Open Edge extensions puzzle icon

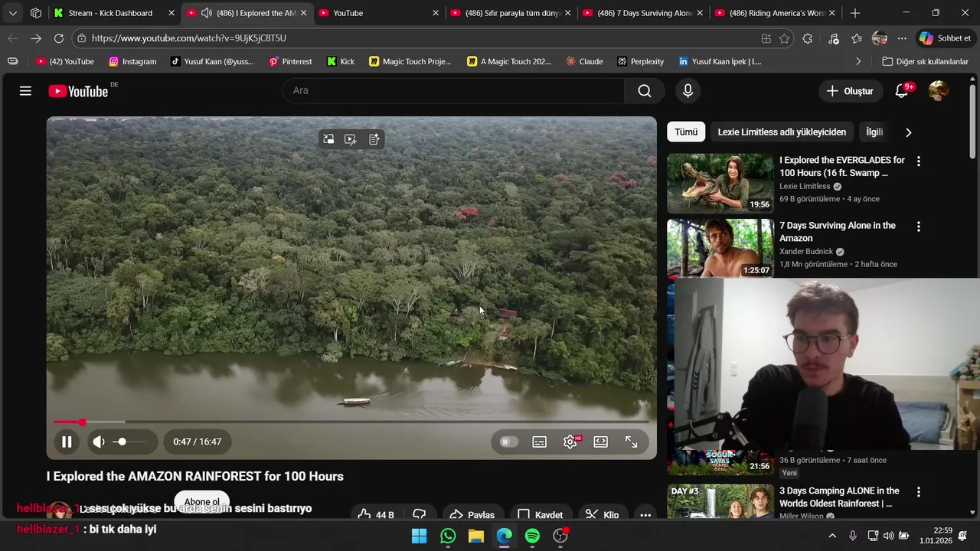point(808,38)
